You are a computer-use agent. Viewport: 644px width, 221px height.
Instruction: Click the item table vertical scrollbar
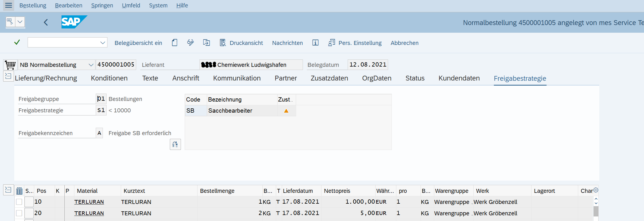[596, 211]
